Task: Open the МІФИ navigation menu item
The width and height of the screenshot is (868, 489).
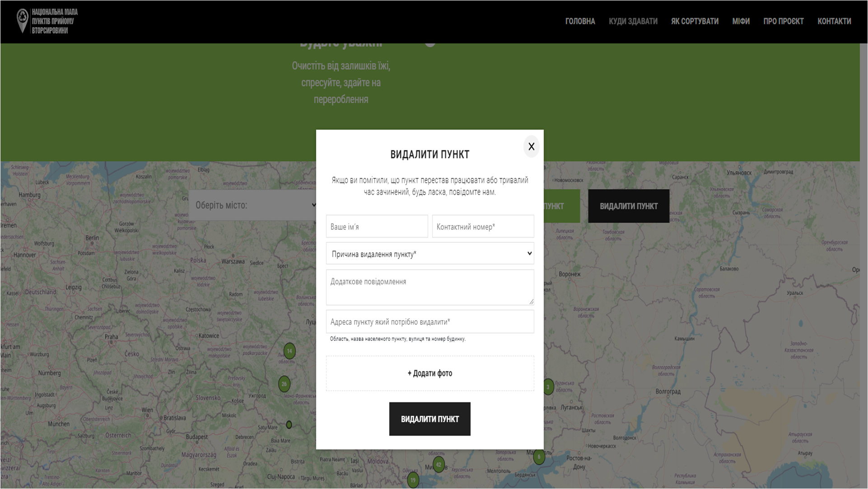Action: pyautogui.click(x=741, y=21)
